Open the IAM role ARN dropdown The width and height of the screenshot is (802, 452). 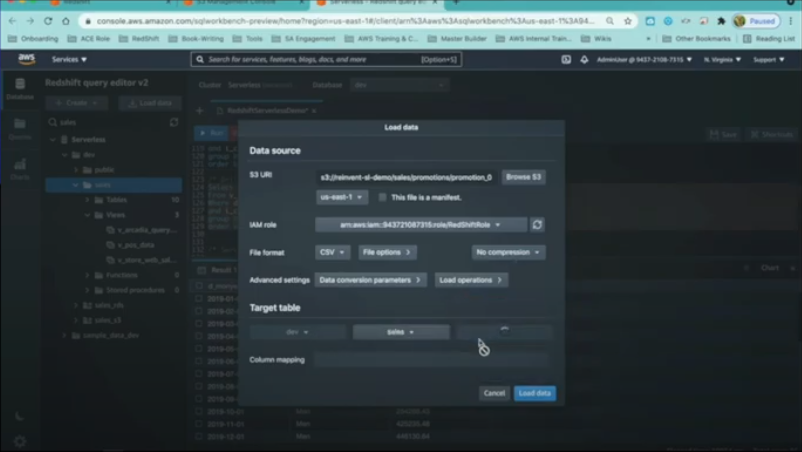point(420,224)
